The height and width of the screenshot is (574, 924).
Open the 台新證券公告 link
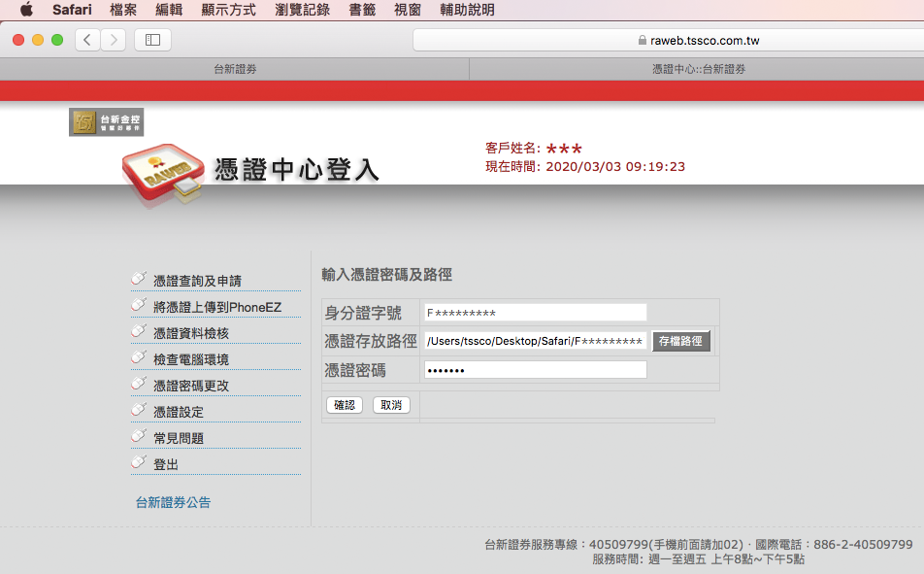(x=173, y=503)
